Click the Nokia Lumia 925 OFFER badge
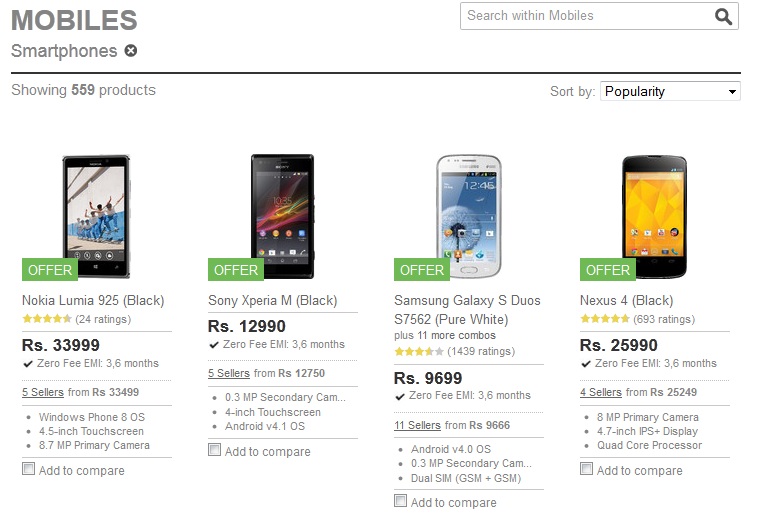This screenshot has width=775, height=514. pos(50,270)
